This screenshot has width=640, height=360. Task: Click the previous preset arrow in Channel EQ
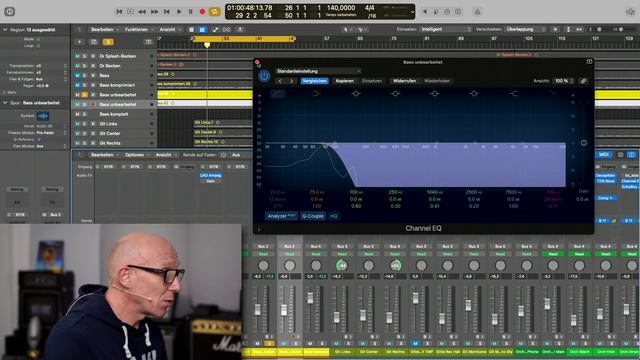click(280, 81)
